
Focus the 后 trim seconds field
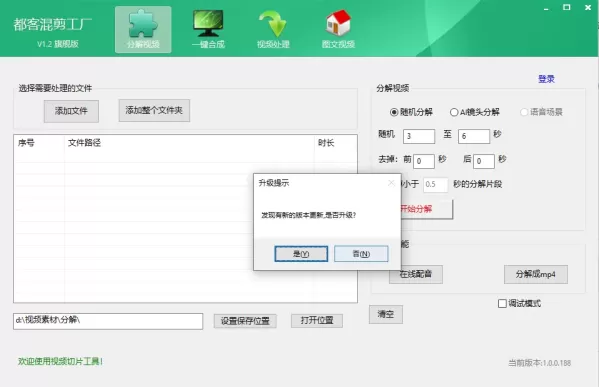(x=484, y=161)
